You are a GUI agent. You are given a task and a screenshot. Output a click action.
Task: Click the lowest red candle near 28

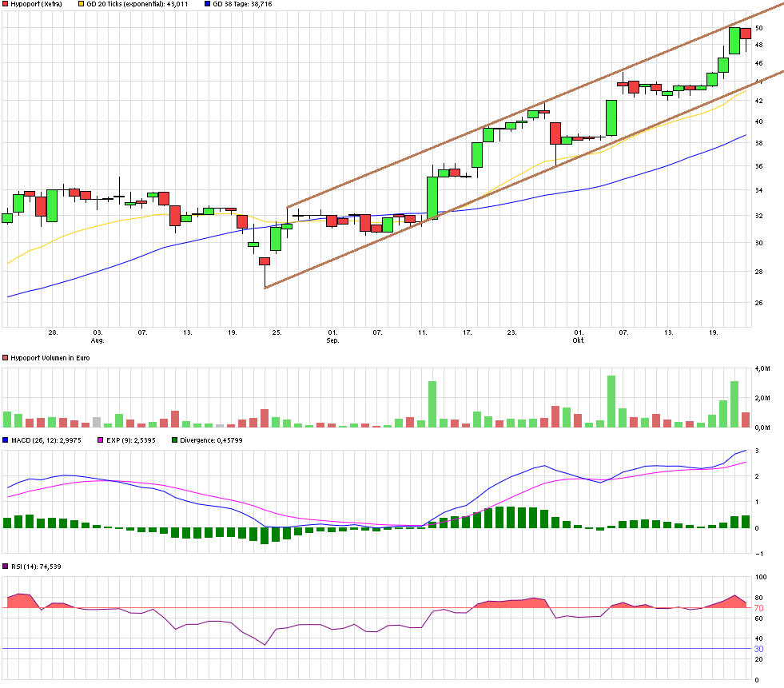[265, 261]
